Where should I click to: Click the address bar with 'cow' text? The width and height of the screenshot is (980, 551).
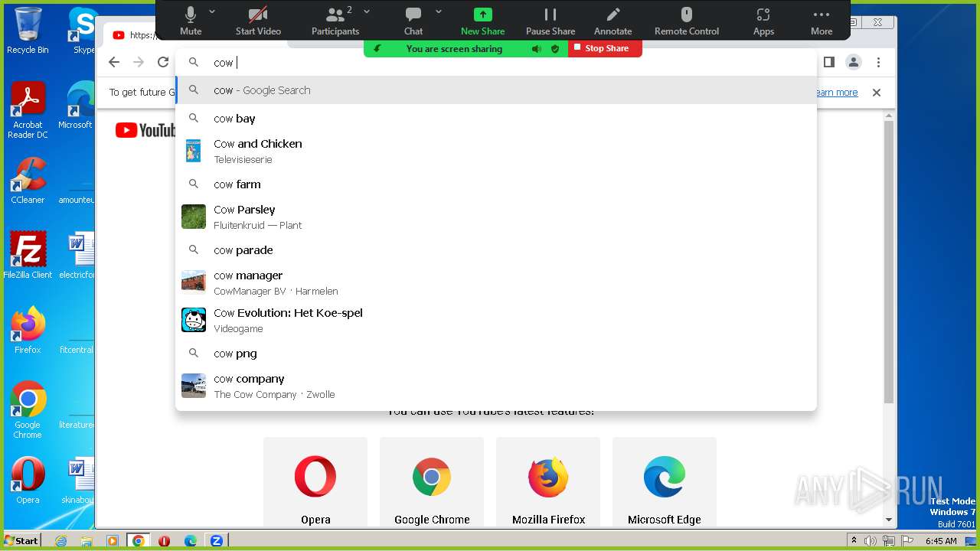[496, 63]
